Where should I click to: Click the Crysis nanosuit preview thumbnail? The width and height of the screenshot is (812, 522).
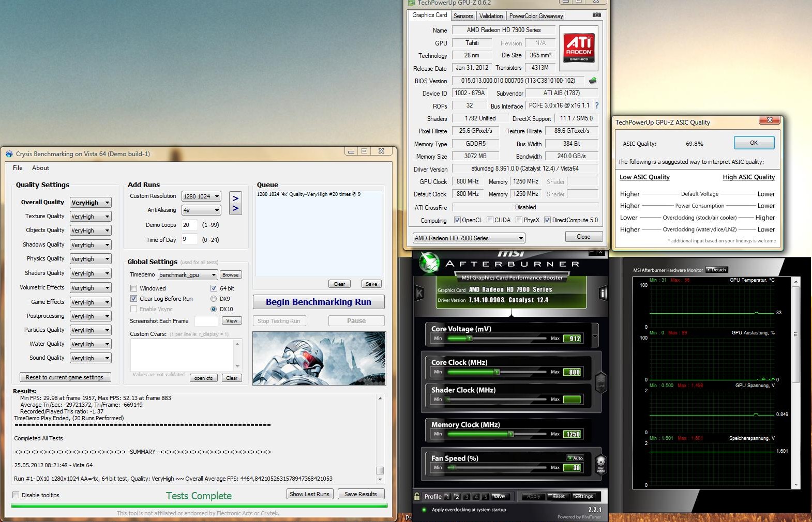[319, 358]
